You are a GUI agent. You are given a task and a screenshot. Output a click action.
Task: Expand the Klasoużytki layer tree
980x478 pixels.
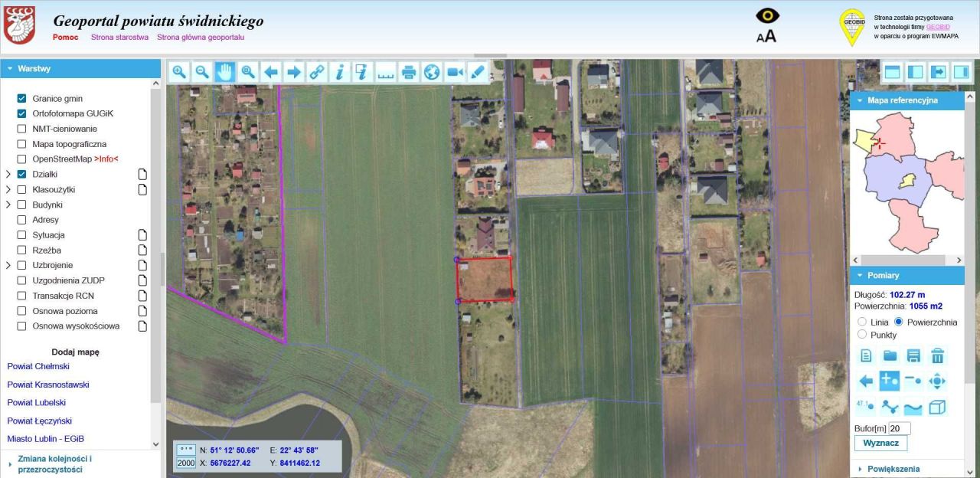pyautogui.click(x=8, y=189)
